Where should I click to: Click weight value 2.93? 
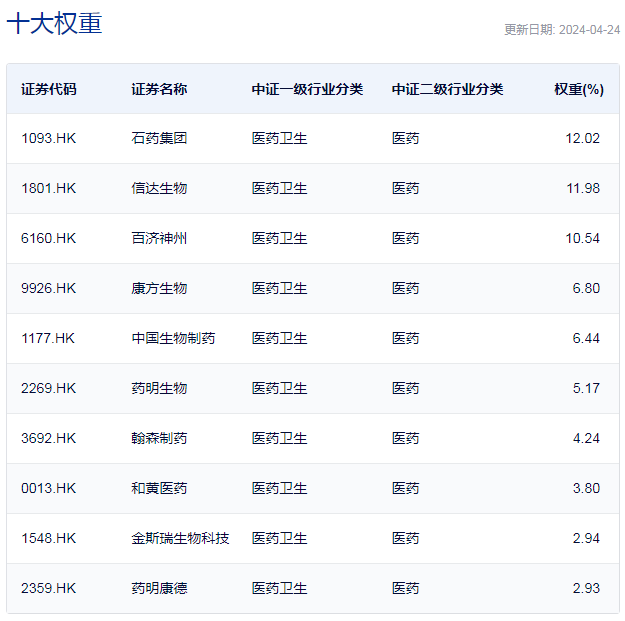tap(586, 588)
